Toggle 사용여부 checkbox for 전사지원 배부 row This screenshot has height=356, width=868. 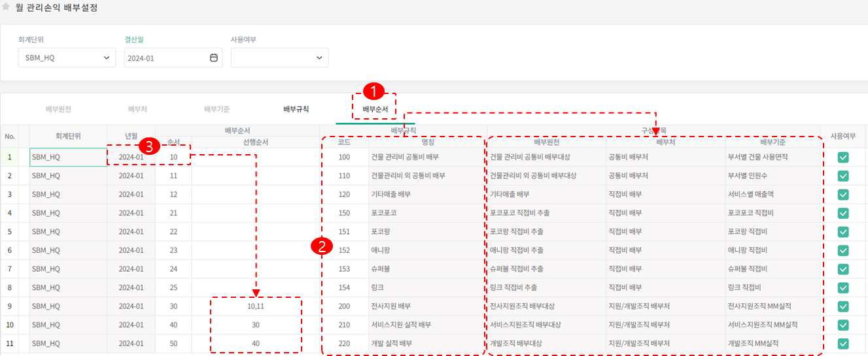point(843,306)
